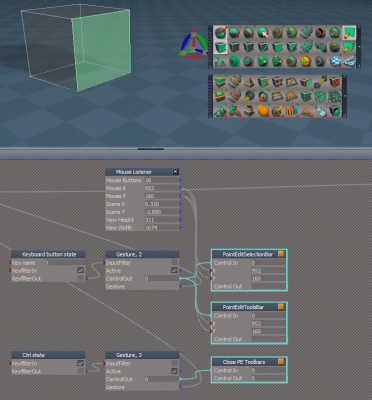Click the Scene X label
Viewport: 372px width, 400px height.
pos(115,204)
